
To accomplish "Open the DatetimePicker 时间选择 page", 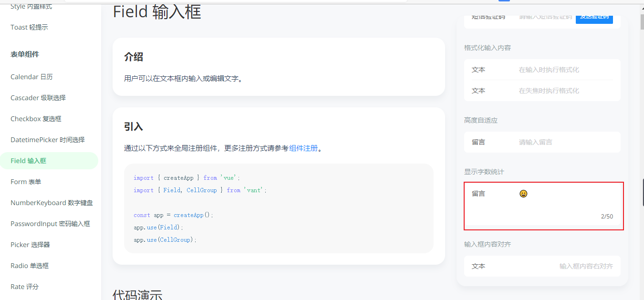I will pyautogui.click(x=48, y=139).
